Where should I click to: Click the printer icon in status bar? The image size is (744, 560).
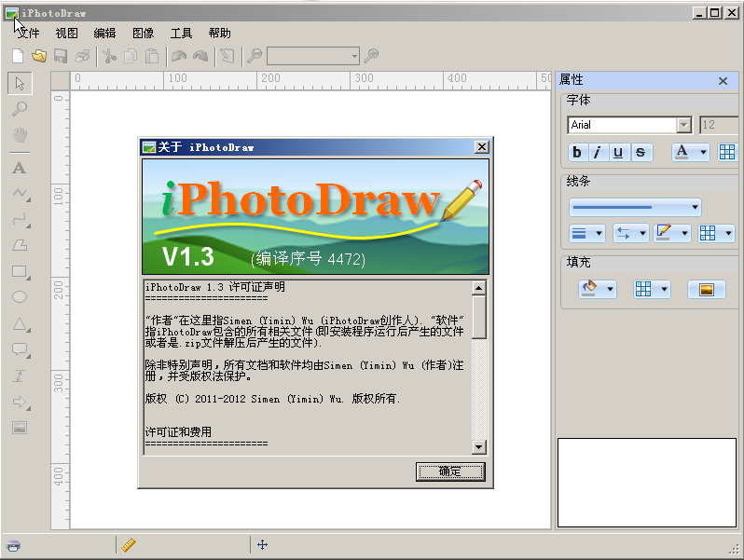pos(13,546)
